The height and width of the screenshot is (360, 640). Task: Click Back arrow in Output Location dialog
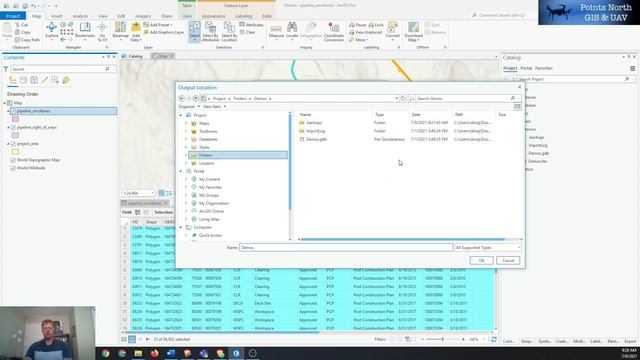(182, 98)
